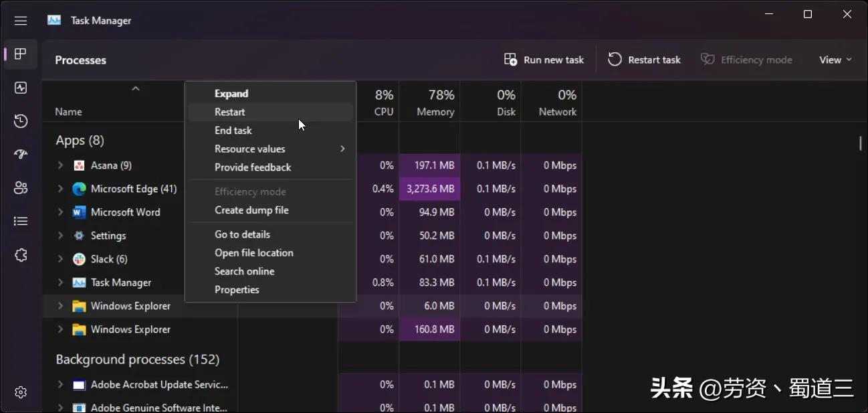The height and width of the screenshot is (413, 868).
Task: Select Open file location menu entry
Action: coord(254,253)
